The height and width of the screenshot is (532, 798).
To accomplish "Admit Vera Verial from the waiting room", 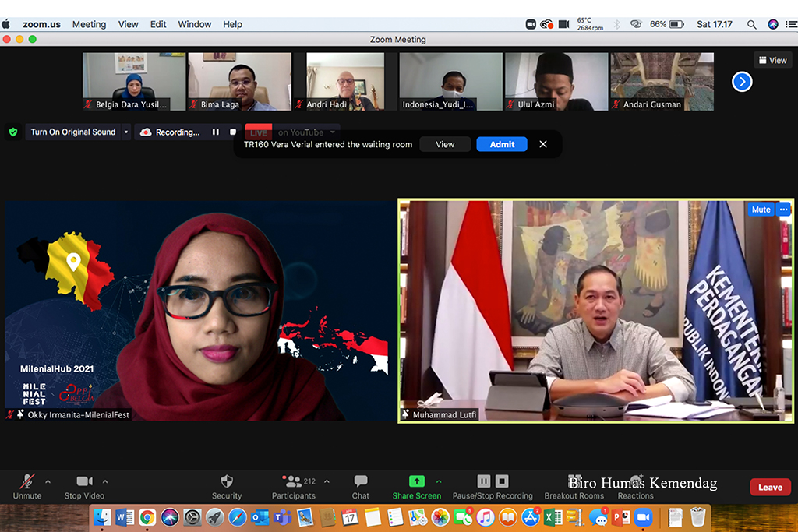I will [502, 144].
